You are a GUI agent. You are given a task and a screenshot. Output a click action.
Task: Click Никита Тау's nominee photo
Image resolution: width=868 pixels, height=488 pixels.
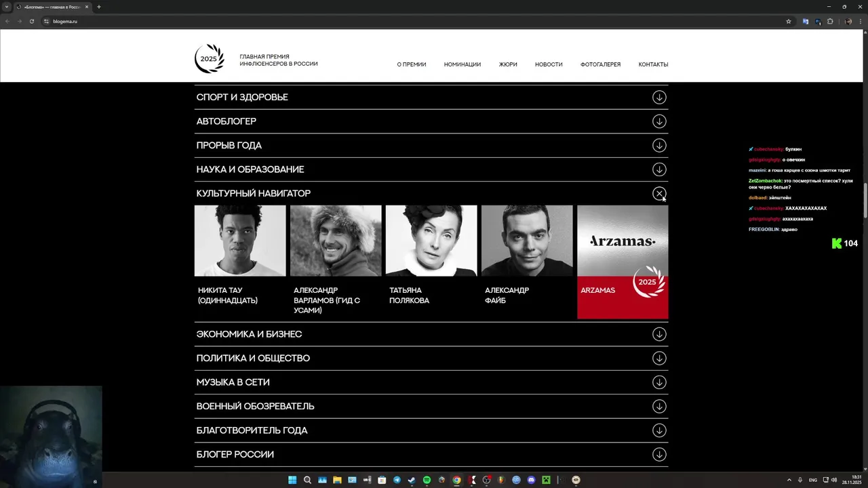pos(240,241)
